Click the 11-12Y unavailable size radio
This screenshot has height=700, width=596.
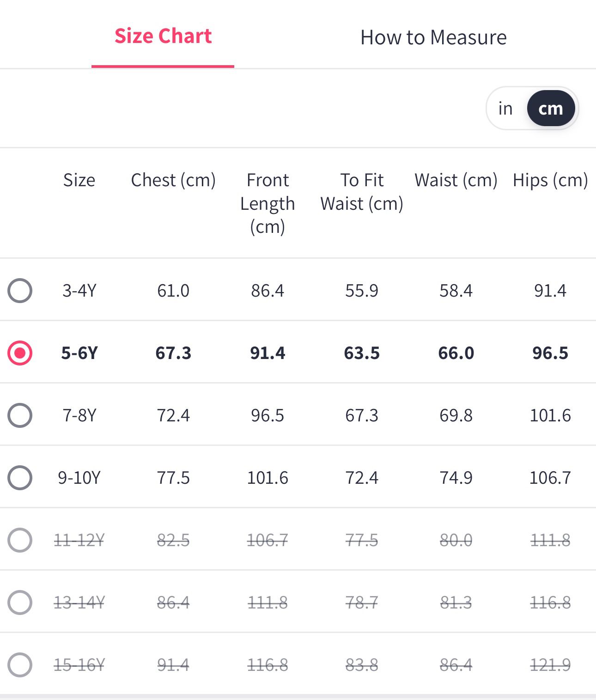20,540
